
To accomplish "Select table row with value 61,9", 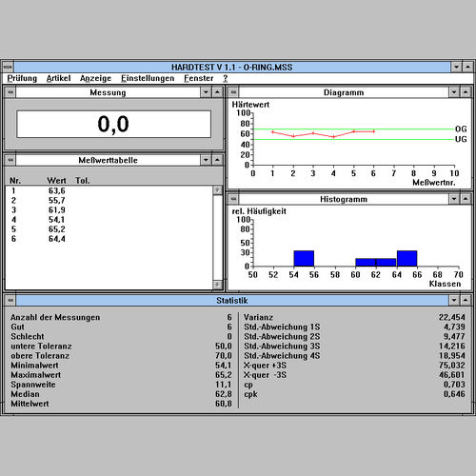I will click(x=109, y=209).
